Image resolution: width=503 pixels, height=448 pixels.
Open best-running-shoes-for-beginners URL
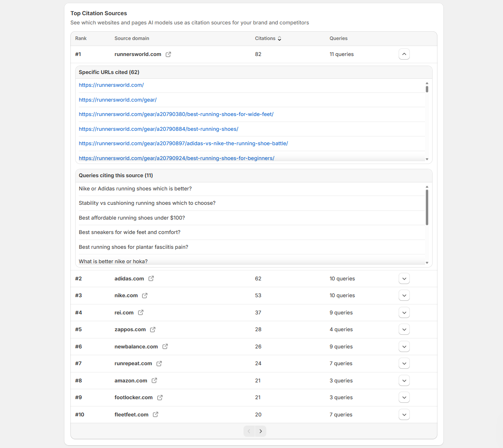click(176, 158)
